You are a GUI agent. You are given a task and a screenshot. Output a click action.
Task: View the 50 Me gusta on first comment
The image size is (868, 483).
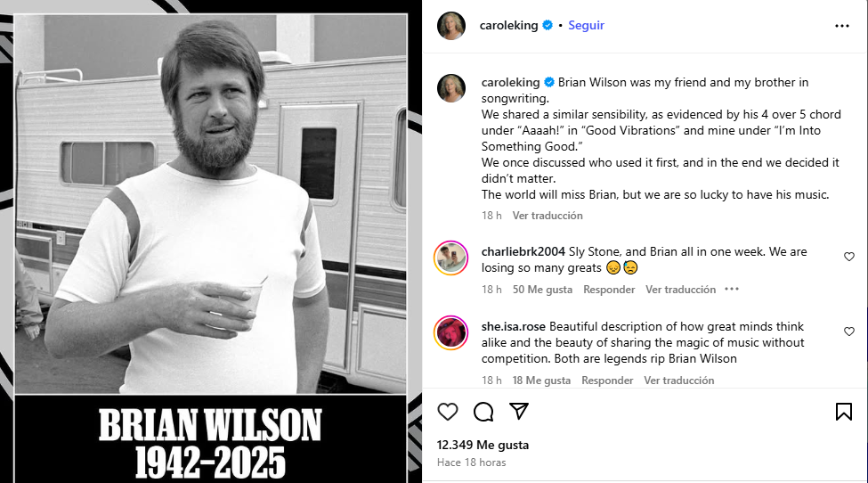click(x=542, y=290)
